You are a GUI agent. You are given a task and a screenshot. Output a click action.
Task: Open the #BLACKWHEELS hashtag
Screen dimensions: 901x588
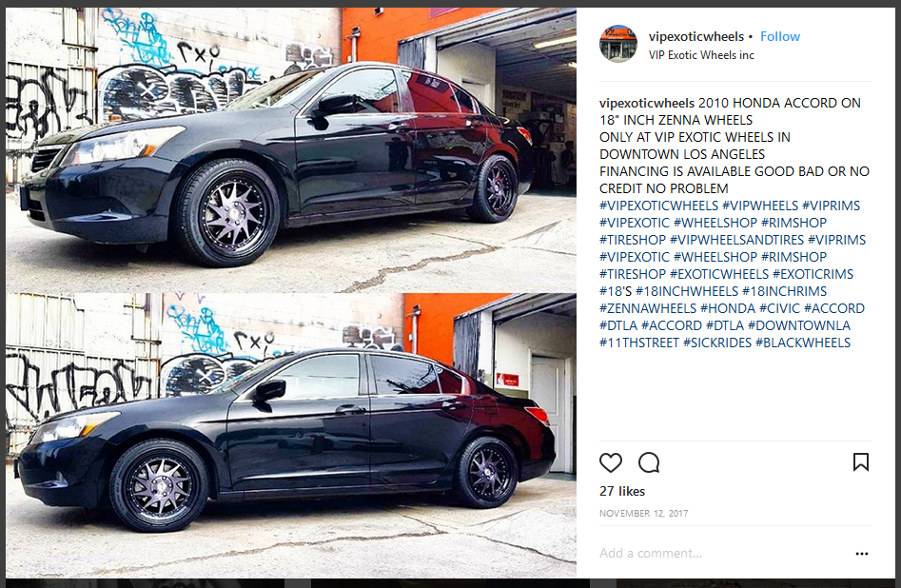[803, 343]
